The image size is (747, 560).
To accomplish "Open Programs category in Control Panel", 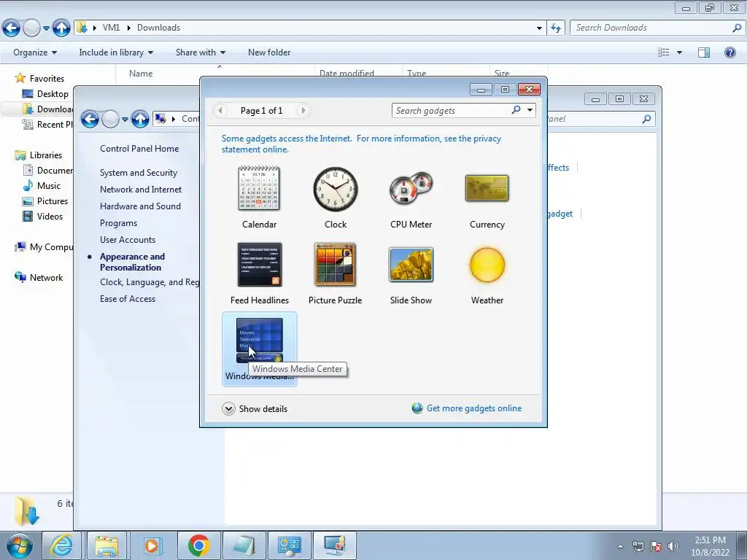I will point(118,223).
